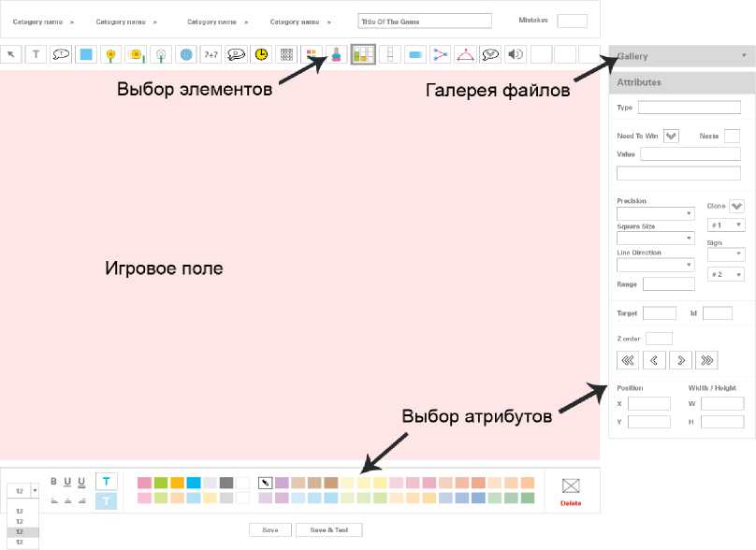Toggle the Clone checkbox
Image resolution: width=756 pixels, height=550 pixels.
(x=736, y=206)
